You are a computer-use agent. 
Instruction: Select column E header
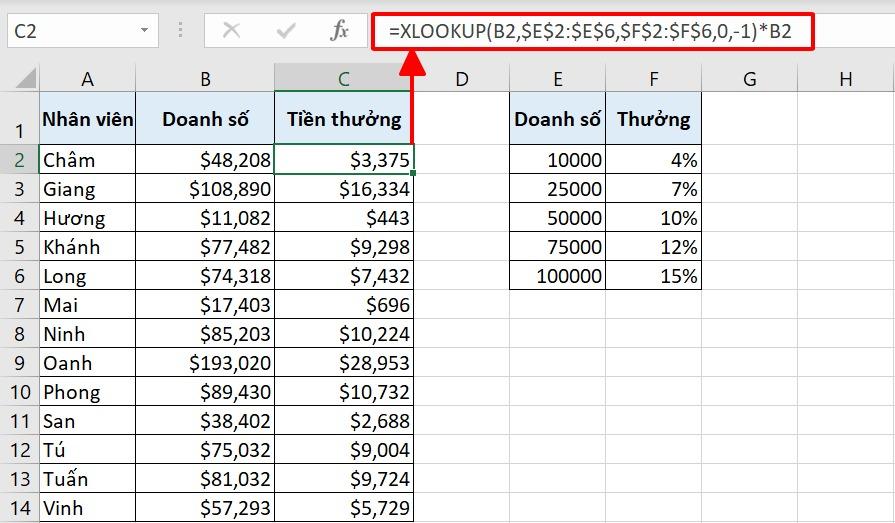click(x=557, y=78)
